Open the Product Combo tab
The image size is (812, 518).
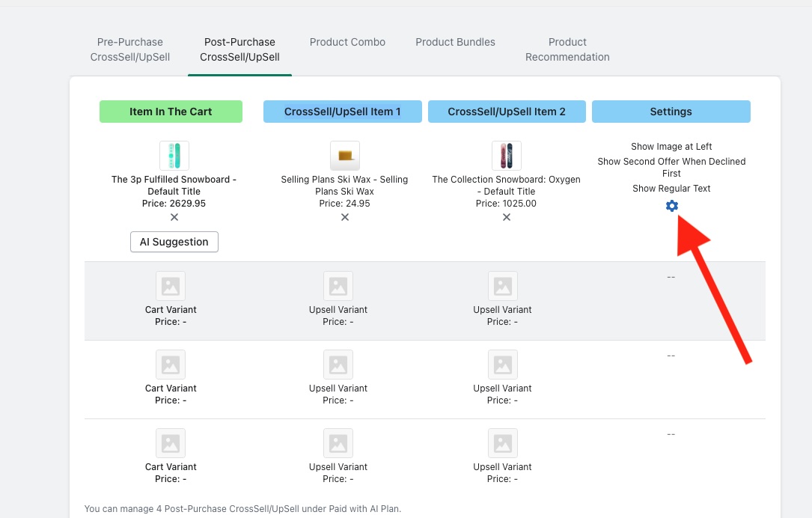(x=347, y=42)
